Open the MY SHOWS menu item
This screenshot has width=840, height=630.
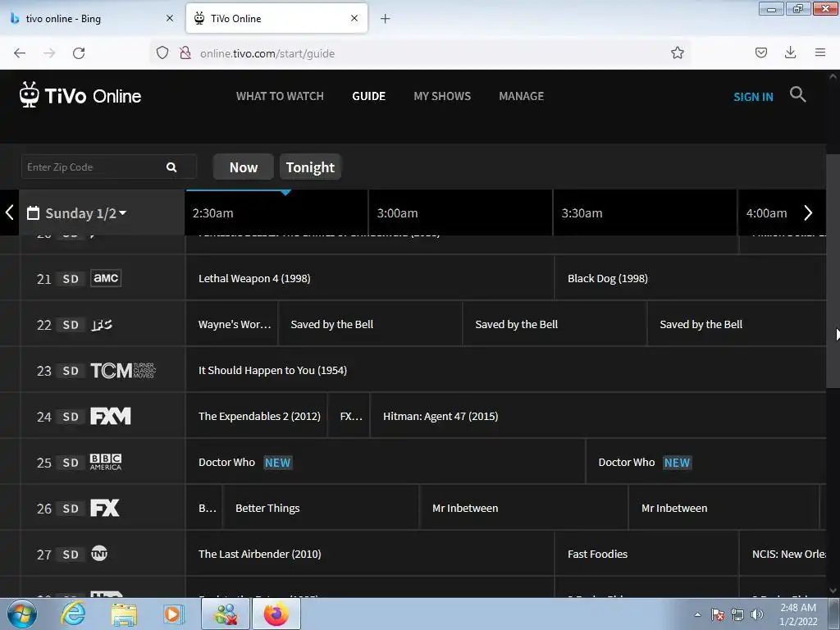tap(442, 97)
